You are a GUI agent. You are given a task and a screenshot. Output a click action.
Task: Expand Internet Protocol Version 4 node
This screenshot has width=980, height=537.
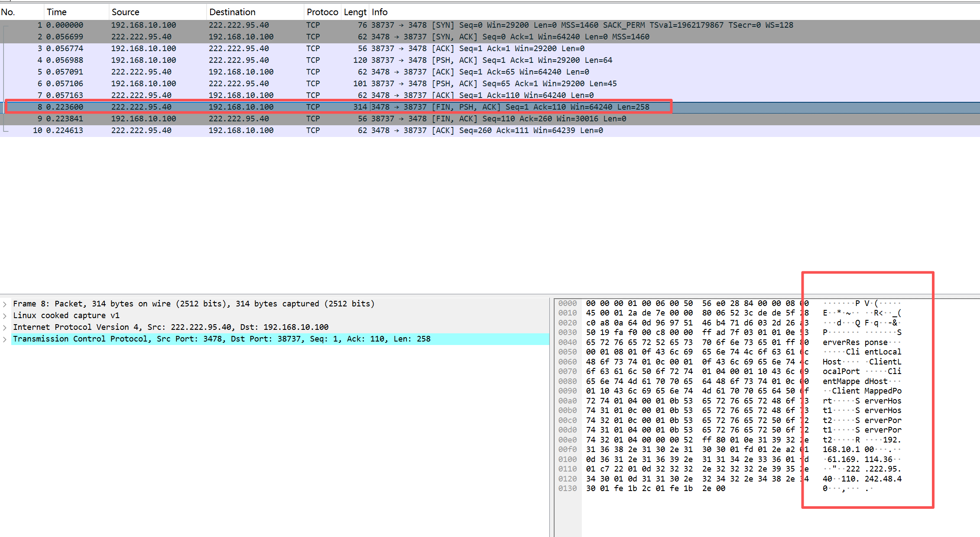click(x=5, y=328)
